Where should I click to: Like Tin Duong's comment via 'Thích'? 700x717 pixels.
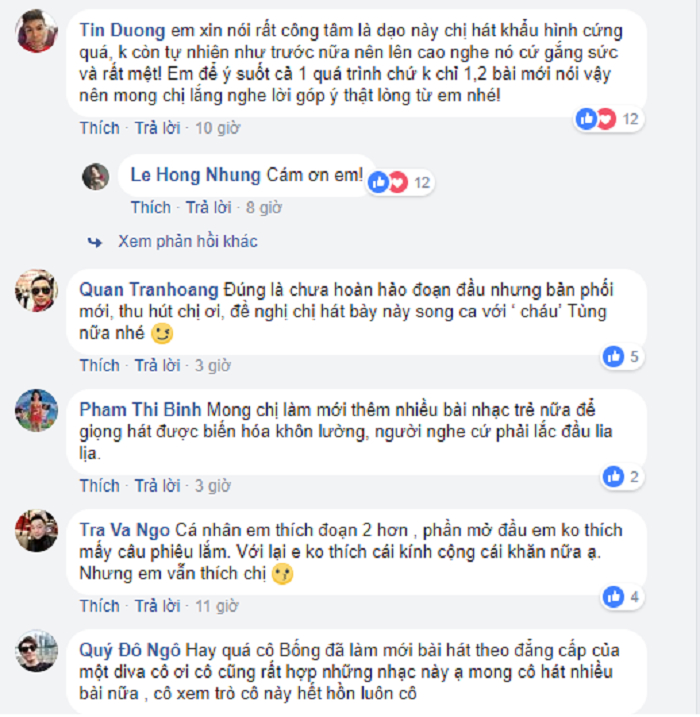click(x=99, y=128)
